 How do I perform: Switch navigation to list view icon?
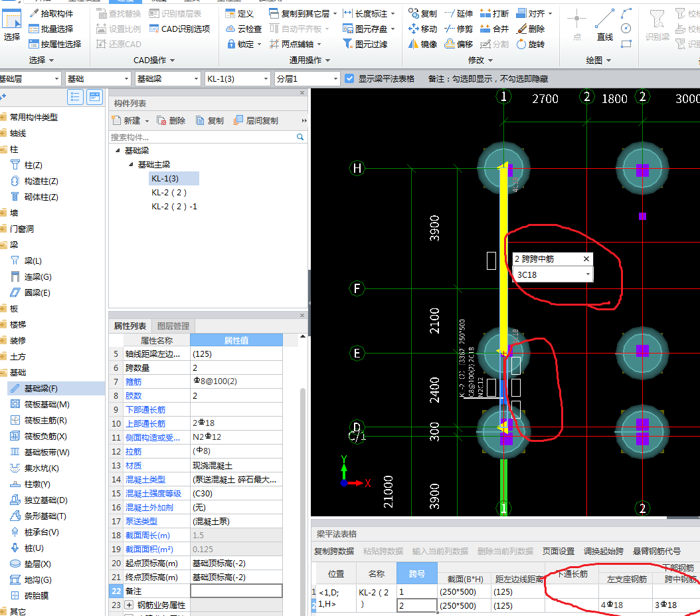(75, 97)
